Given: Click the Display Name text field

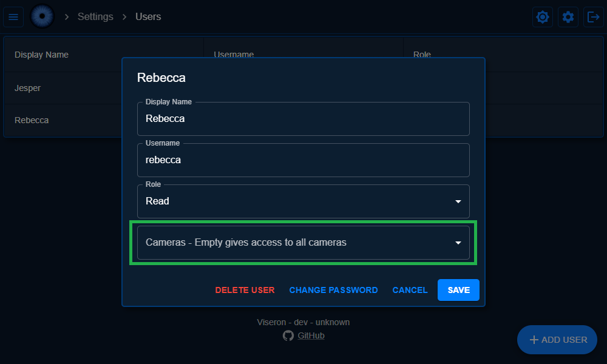Looking at the screenshot, I should point(303,119).
